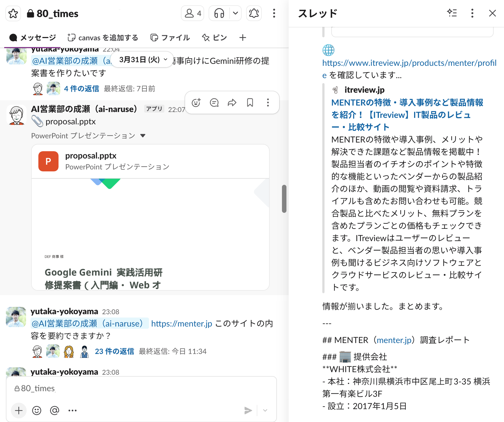Image resolution: width=504 pixels, height=422 pixels.
Task: Show more composer formatting options
Action: [x=73, y=411]
